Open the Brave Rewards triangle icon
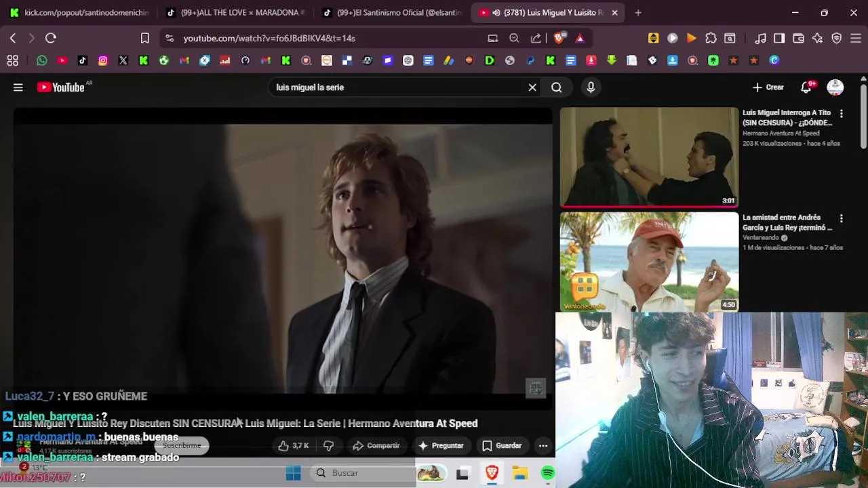 (580, 39)
